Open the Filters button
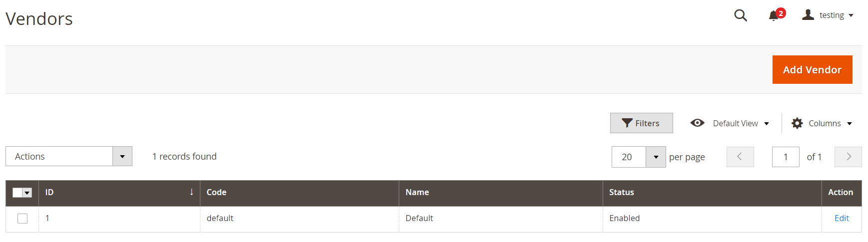This screenshot has height=242, width=868. pos(641,123)
